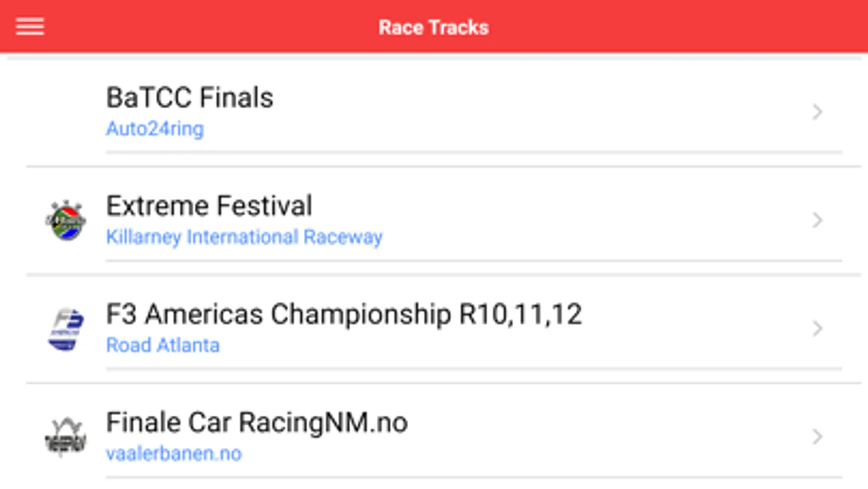Click blank space right of Auto24ring
This screenshot has width=868, height=489.
tap(489, 129)
